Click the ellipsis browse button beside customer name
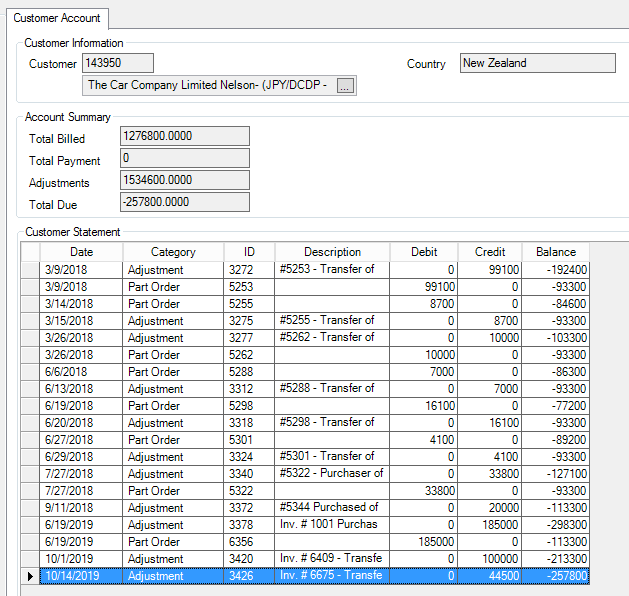The image size is (629, 596). (345, 85)
